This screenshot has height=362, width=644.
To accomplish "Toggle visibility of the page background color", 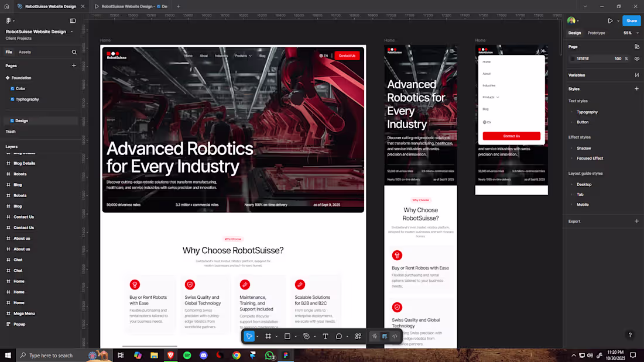I will 637,58.
